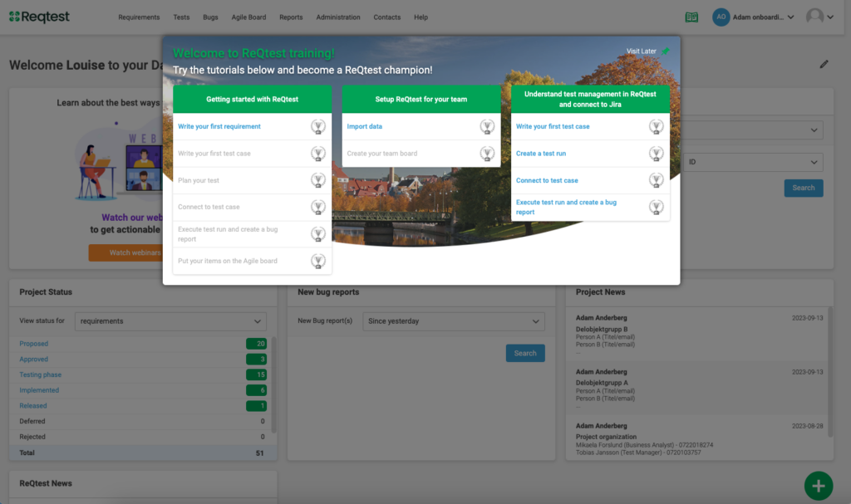This screenshot has width=851, height=504.
Task: Click the orange Watch webinars button
Action: pyautogui.click(x=126, y=252)
